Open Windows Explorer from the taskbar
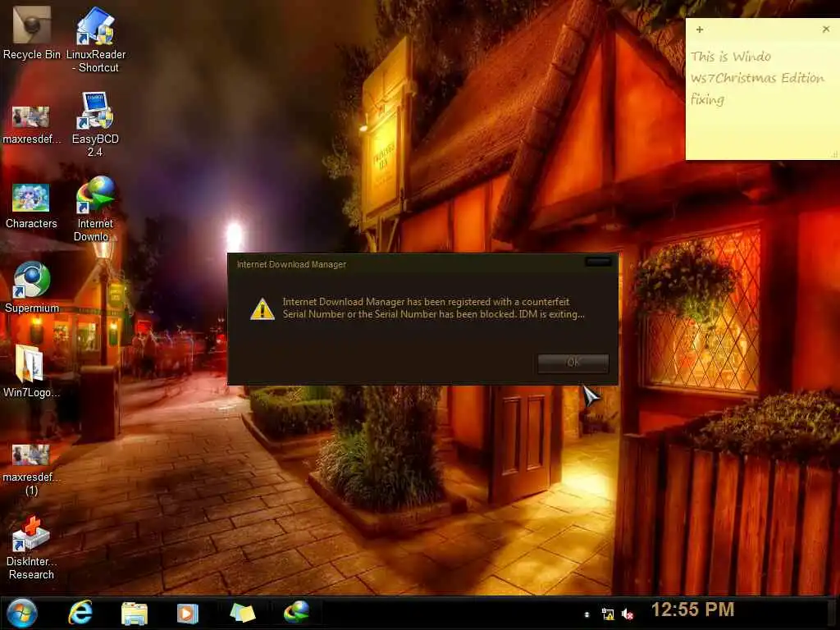Viewport: 840px width, 630px height. [134, 614]
